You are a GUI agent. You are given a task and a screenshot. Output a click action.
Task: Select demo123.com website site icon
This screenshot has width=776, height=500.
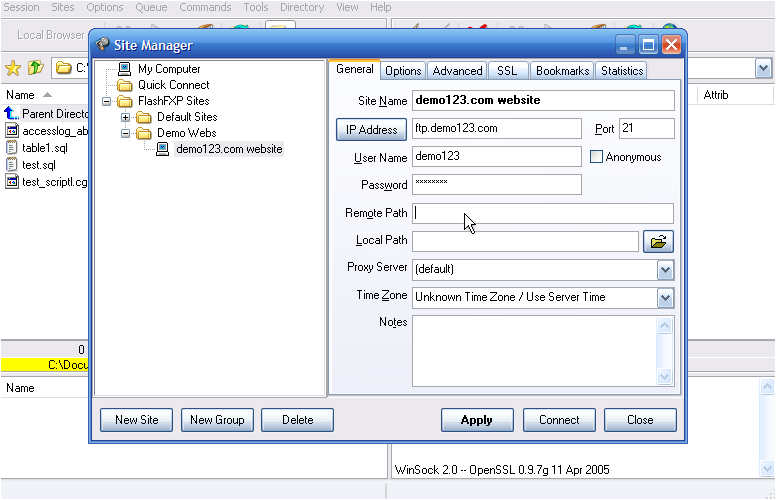pyautogui.click(x=163, y=149)
